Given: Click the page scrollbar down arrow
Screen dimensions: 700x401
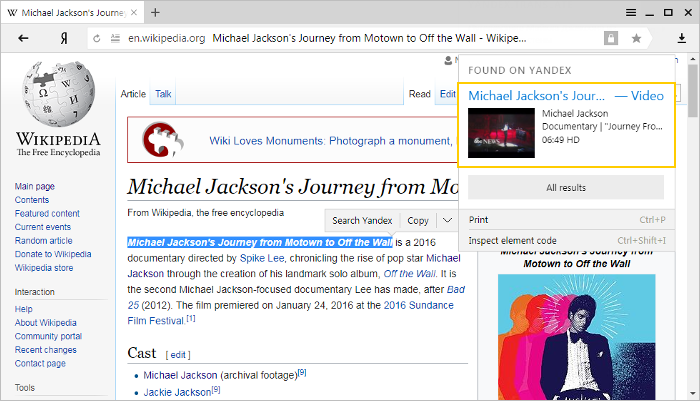Looking at the screenshot, I should coord(692,394).
